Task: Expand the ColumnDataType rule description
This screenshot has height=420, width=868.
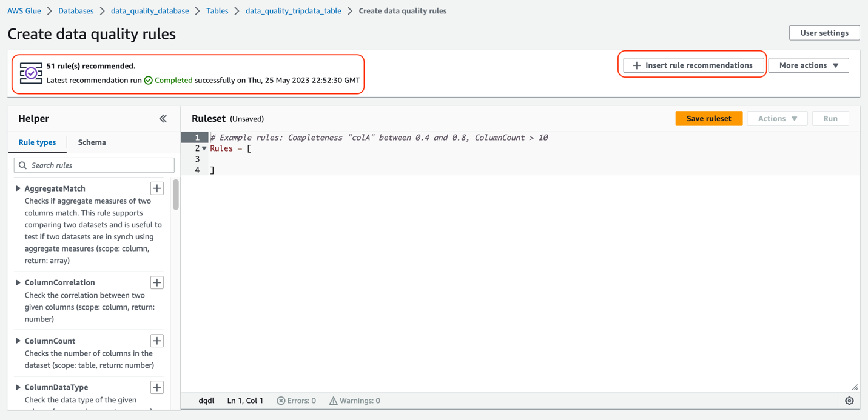Action: click(x=18, y=387)
